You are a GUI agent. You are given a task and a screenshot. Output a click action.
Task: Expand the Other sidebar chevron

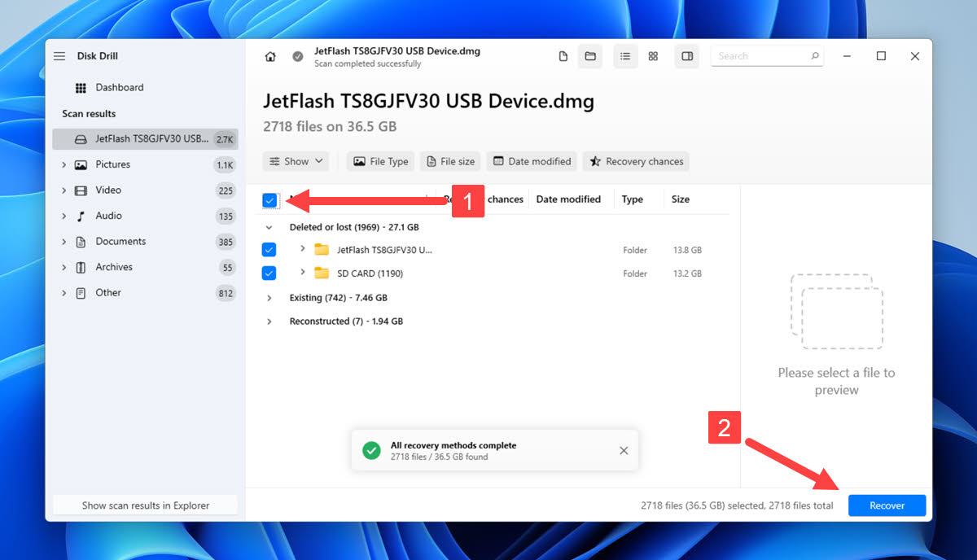click(64, 293)
